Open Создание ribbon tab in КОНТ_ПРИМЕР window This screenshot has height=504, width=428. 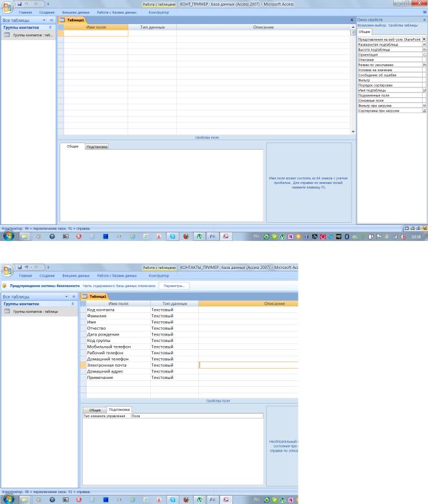click(47, 12)
